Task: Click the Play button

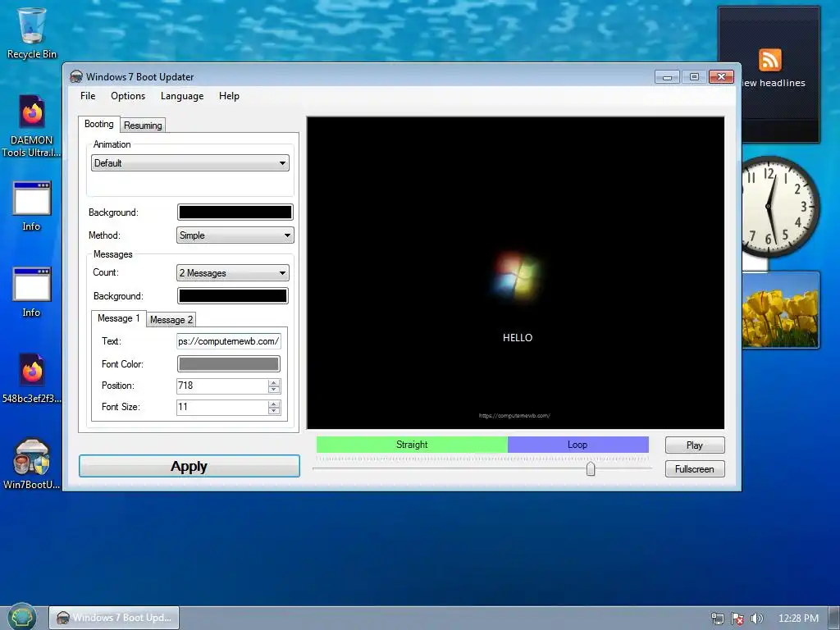Action: (695, 445)
